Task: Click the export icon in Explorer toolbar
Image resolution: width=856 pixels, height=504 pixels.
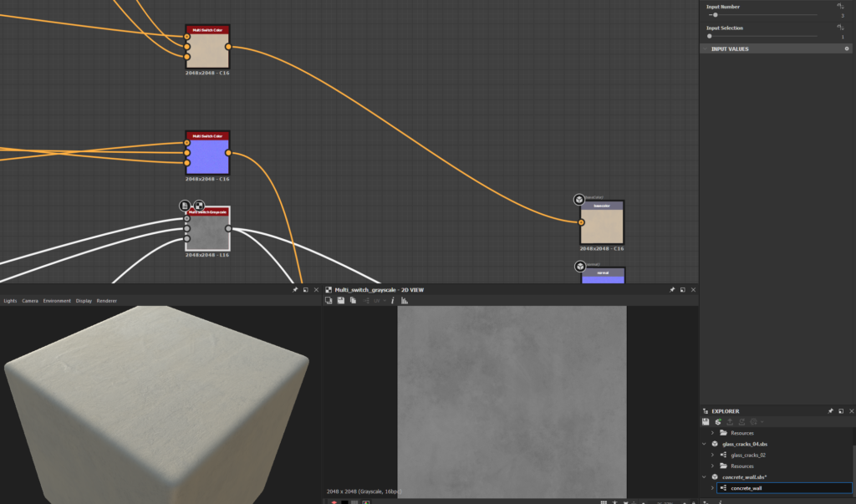Action: click(730, 422)
